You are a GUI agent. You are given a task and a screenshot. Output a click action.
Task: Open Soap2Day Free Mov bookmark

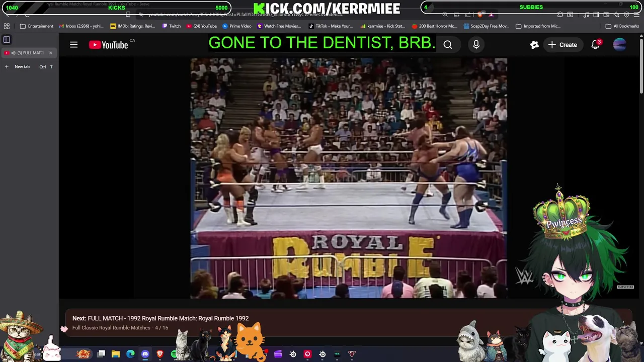487,26
